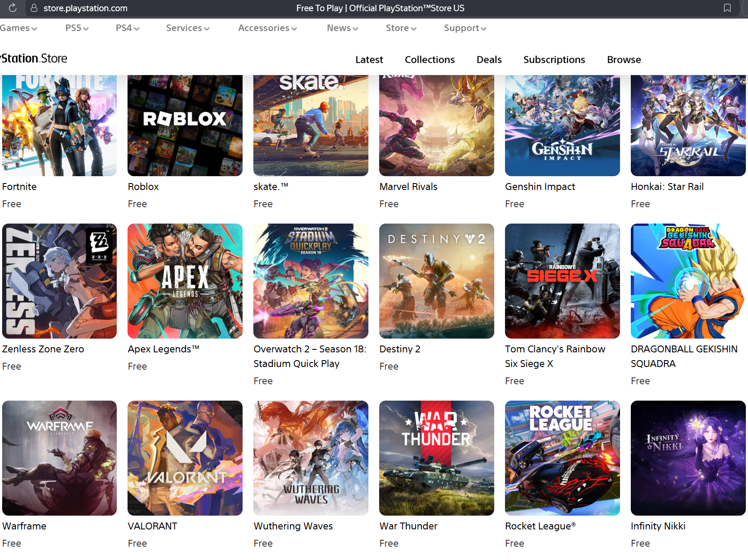Click the Free price under Infinity Nikki
Screen dimensions: 748x560
[641, 543]
